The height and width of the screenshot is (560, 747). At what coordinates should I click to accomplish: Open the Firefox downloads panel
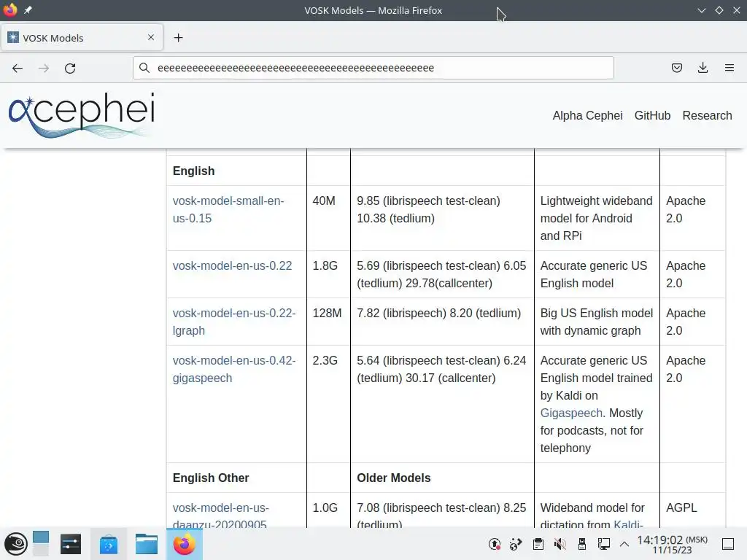coord(703,68)
